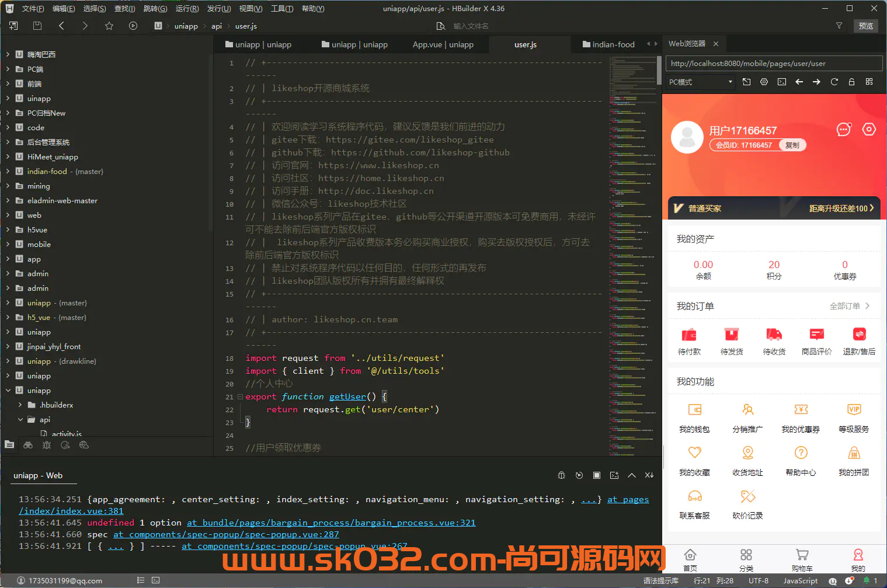Image resolution: width=887 pixels, height=588 pixels.
Task: Expand the mining project folder
Action: (x=8, y=186)
